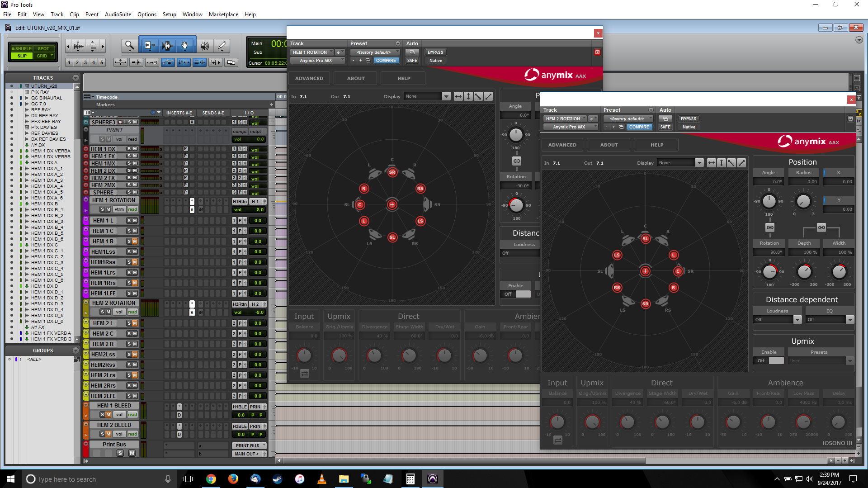Enable SHUFFLE edit mode

pos(22,48)
